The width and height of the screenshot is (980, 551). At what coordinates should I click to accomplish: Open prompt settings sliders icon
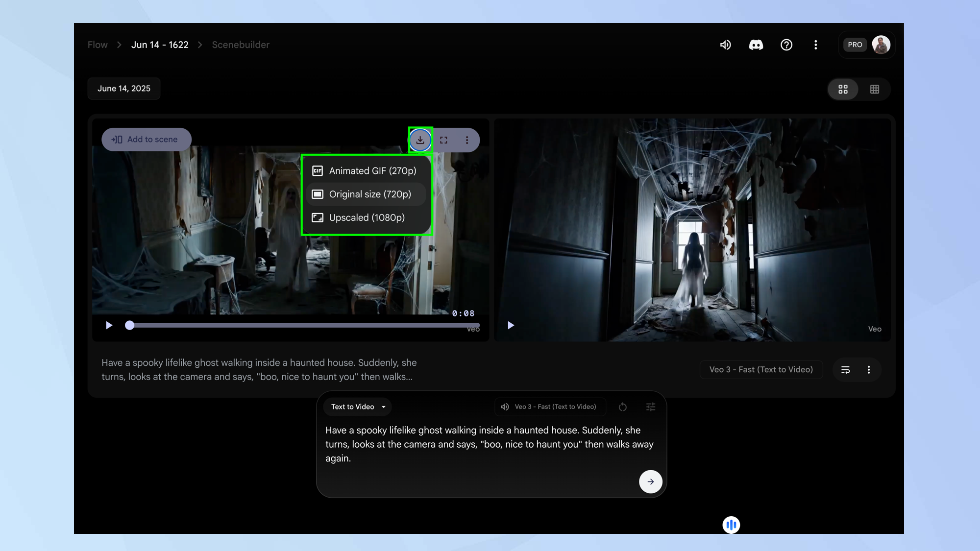point(650,407)
